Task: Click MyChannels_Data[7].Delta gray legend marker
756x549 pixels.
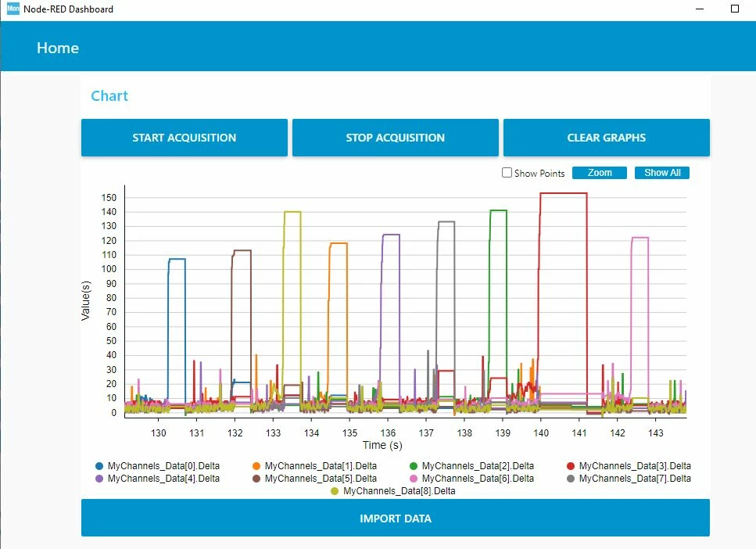Action: [571, 479]
